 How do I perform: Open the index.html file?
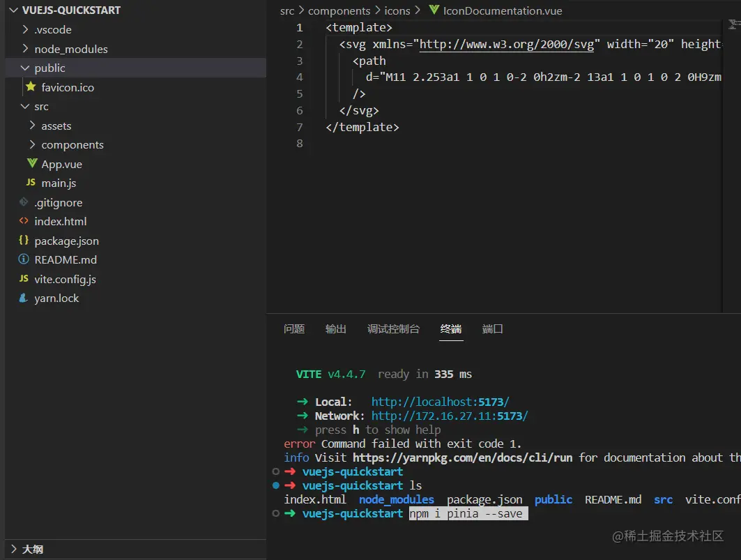tap(61, 221)
